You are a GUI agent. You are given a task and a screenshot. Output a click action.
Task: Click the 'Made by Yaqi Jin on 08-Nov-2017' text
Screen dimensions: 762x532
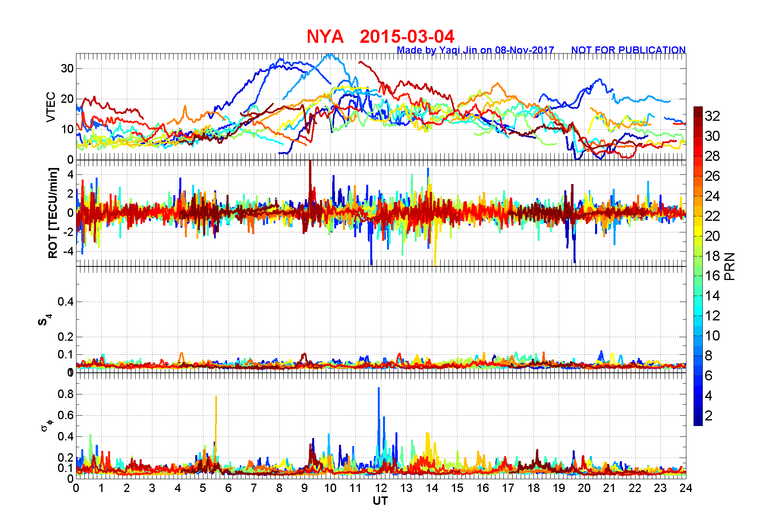pyautogui.click(x=475, y=50)
